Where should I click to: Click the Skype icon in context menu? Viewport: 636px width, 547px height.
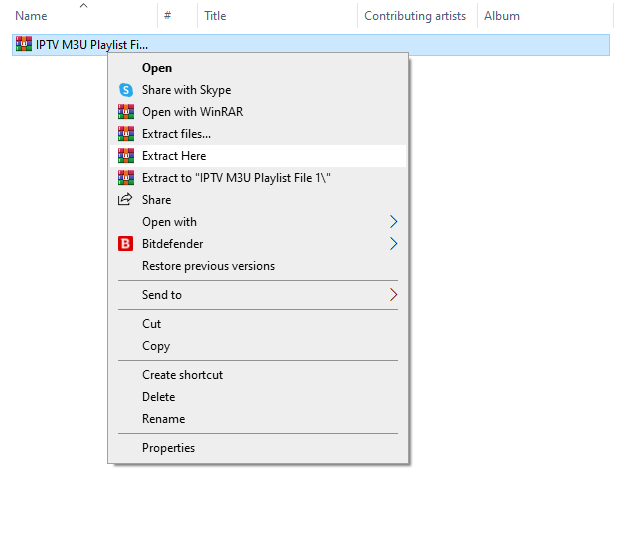[126, 90]
